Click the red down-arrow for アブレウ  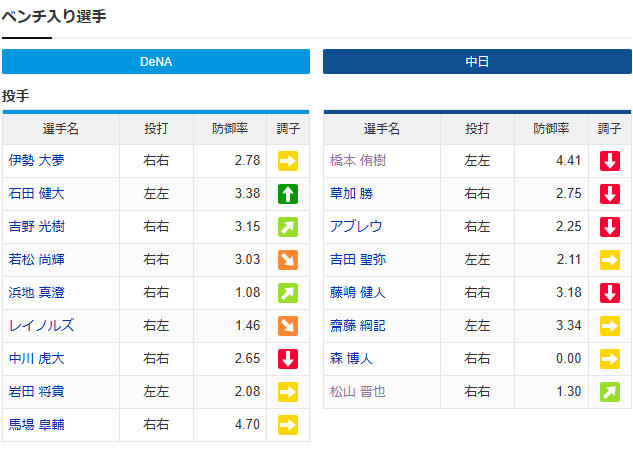(610, 227)
